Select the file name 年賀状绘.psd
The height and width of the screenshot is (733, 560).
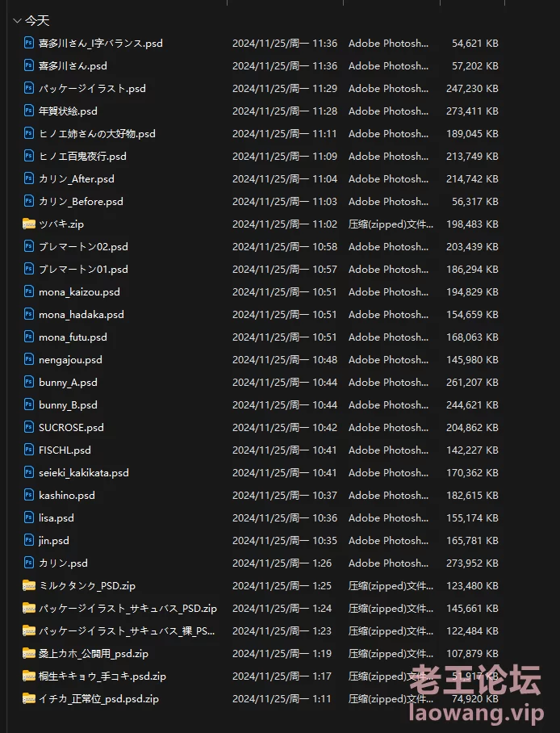(x=69, y=111)
